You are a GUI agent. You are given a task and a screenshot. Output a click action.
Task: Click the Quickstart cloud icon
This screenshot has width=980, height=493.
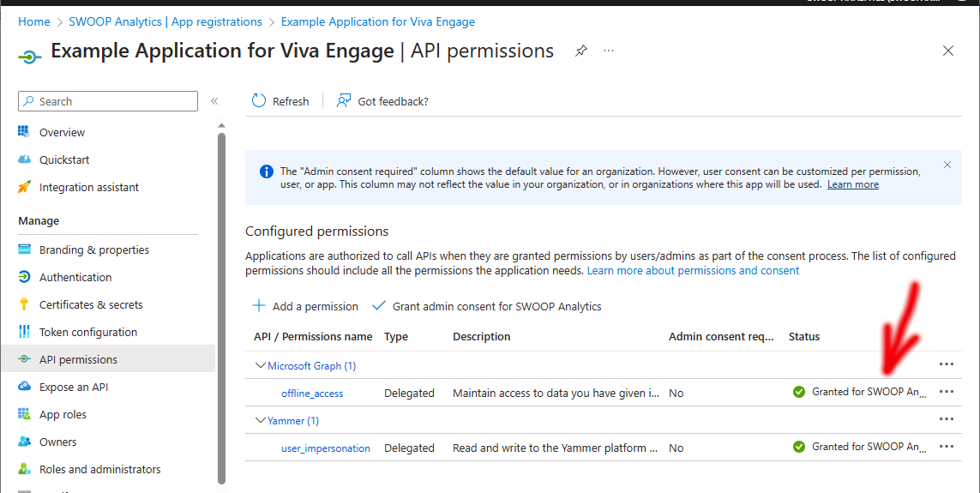[24, 159]
